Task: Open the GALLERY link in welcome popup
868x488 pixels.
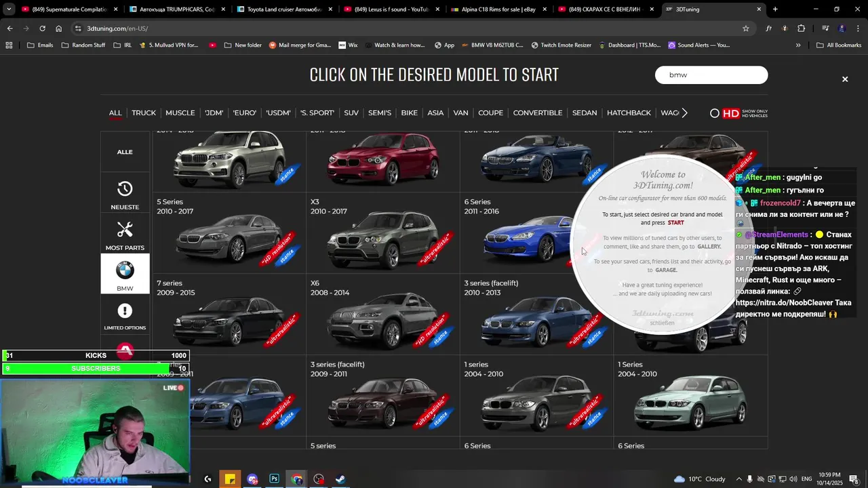Action: (709, 247)
